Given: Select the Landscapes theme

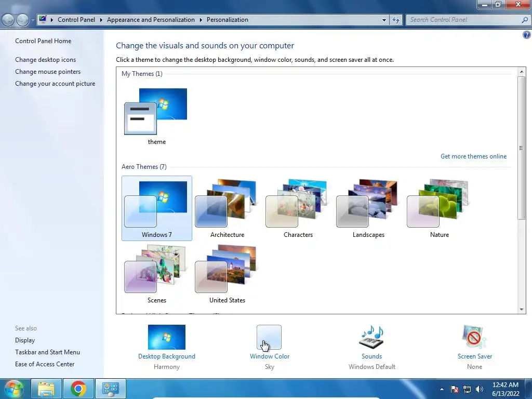Looking at the screenshot, I should (368, 208).
